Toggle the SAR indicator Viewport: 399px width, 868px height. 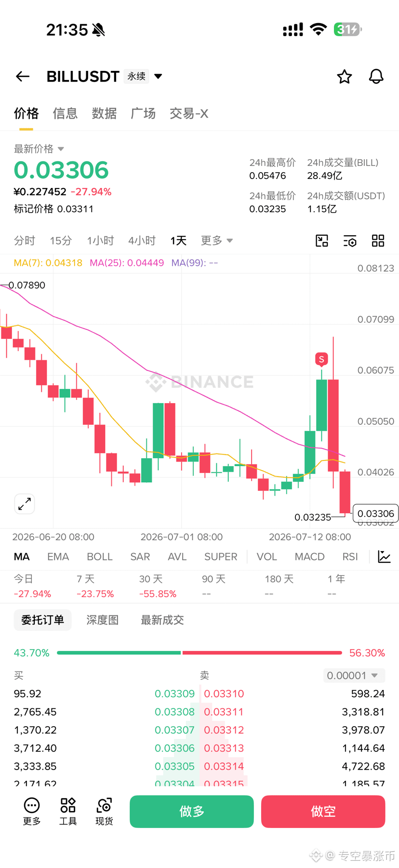(140, 556)
